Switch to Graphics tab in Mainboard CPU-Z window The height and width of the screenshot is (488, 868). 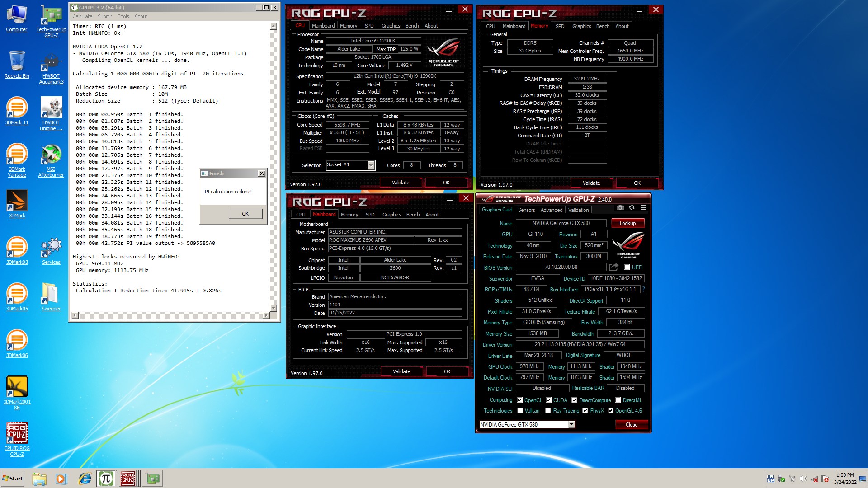tap(392, 215)
